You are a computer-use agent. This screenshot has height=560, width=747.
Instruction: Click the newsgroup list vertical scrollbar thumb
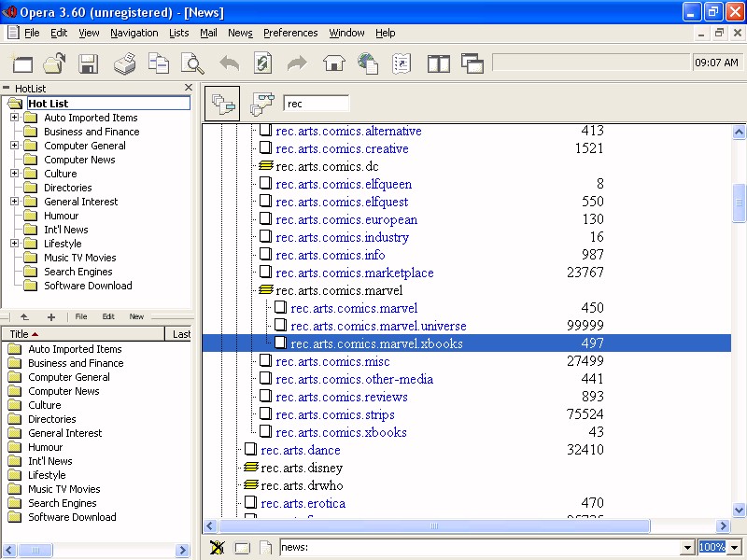739,203
